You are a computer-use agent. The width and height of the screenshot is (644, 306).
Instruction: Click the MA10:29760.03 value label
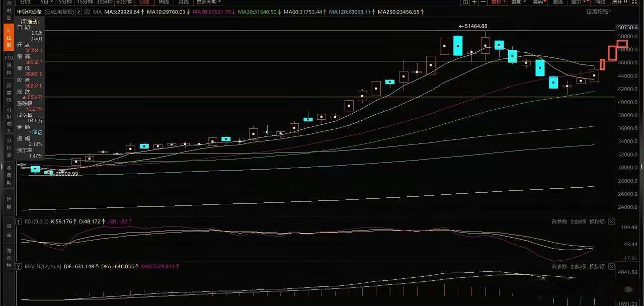(168, 12)
